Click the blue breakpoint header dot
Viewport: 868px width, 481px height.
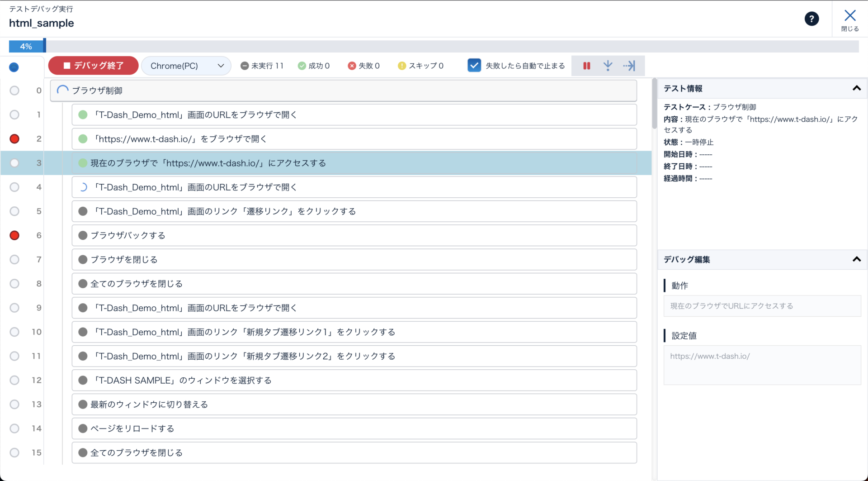[14, 67]
